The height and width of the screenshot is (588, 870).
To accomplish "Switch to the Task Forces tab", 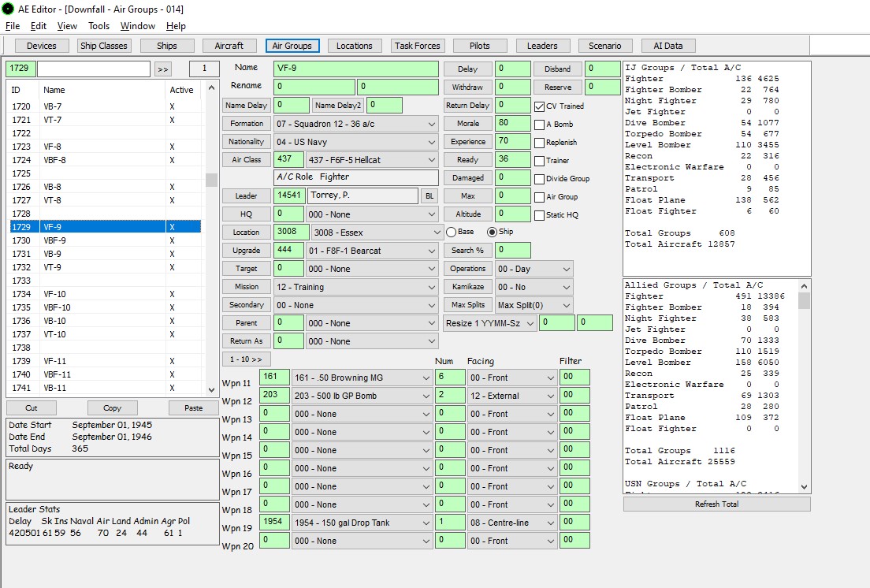I will [417, 46].
